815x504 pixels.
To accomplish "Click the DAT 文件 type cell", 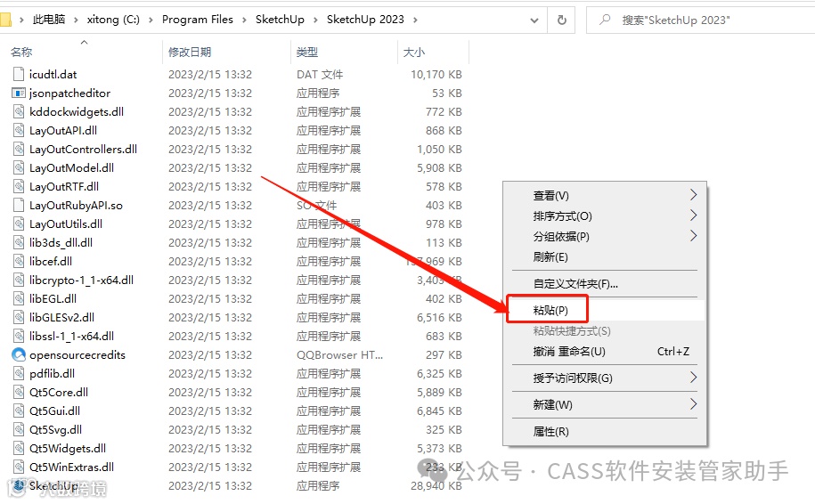I will pyautogui.click(x=320, y=74).
